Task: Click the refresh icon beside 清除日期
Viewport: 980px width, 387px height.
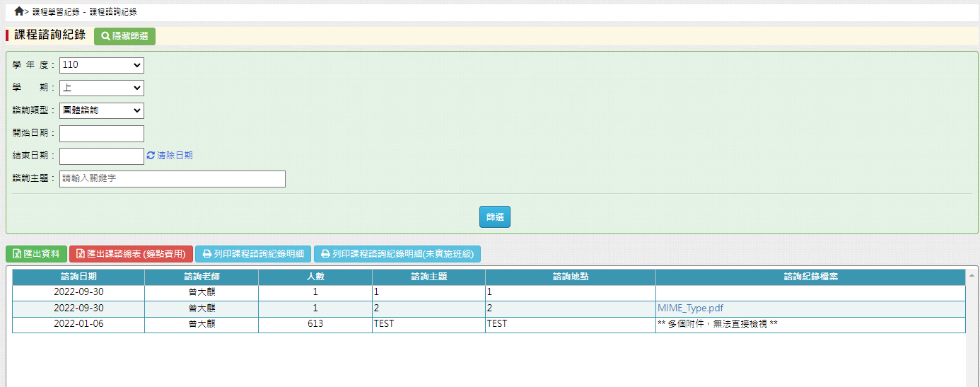Action: [151, 156]
